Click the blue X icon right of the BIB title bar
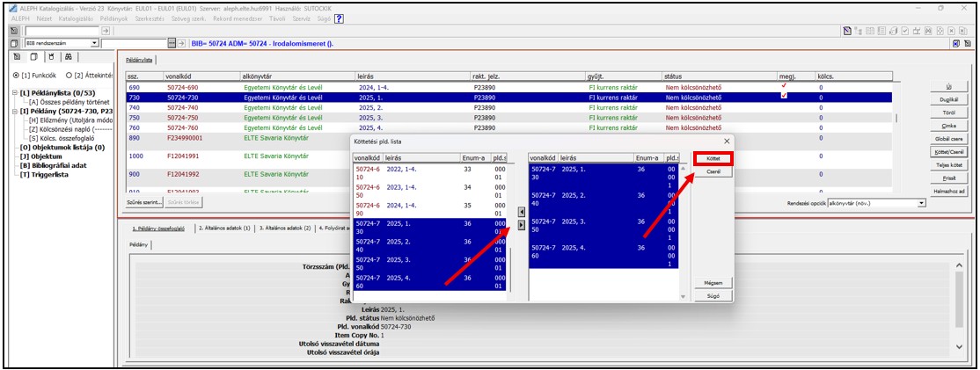 click(x=956, y=43)
